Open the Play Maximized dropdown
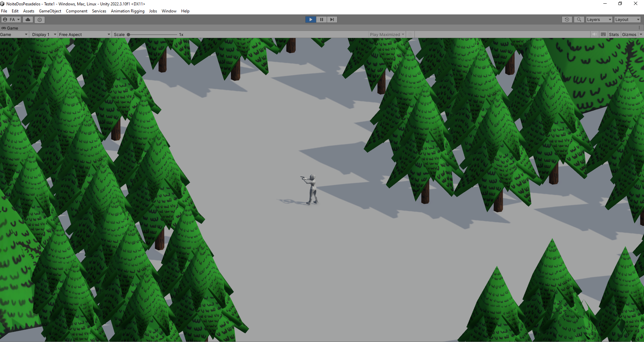 click(x=387, y=35)
